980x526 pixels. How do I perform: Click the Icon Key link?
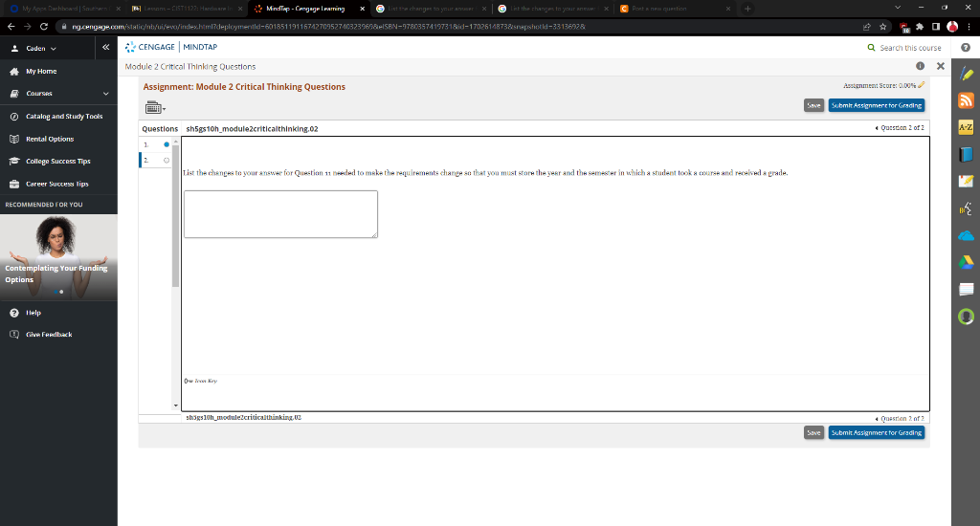click(201, 381)
